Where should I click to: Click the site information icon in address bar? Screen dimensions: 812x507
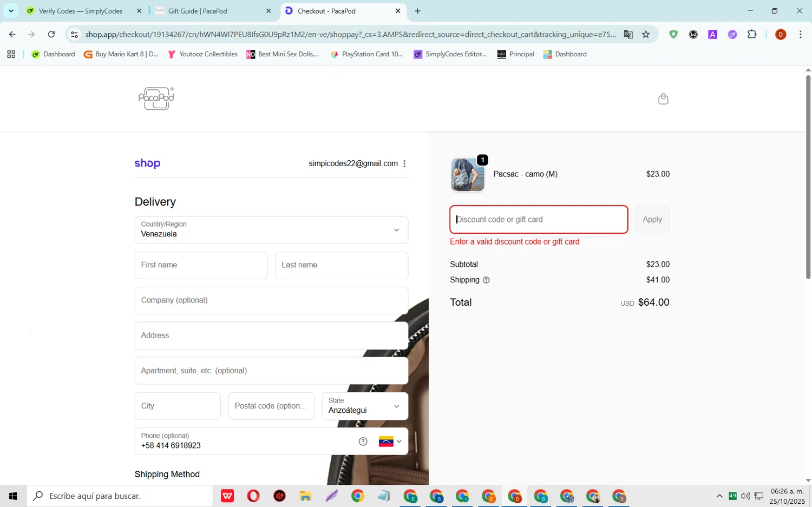(x=75, y=34)
